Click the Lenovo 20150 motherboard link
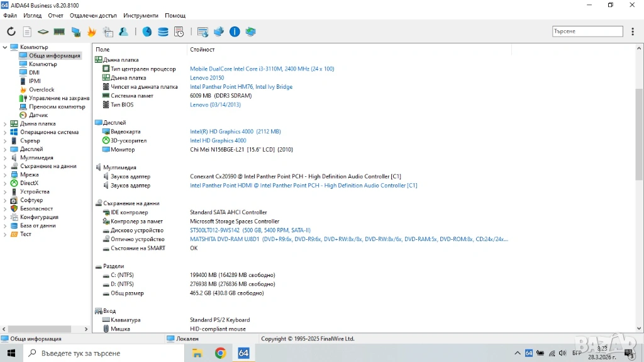Image resolution: width=644 pixels, height=362 pixels. 207,78
